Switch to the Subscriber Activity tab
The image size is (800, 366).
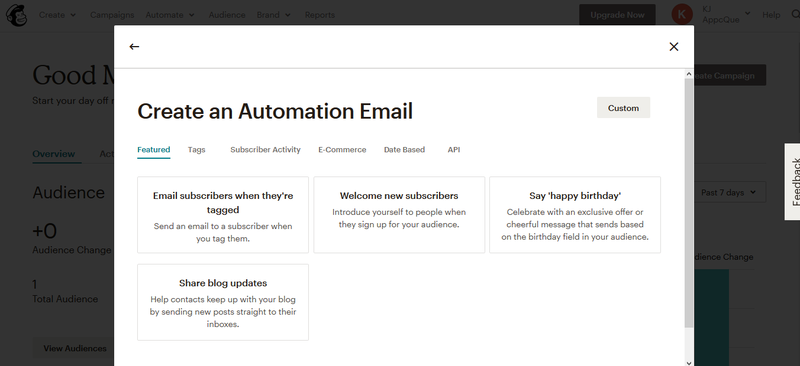(265, 150)
